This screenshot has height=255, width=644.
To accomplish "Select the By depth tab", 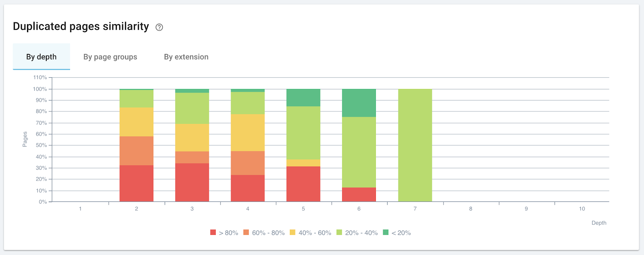I will [x=41, y=57].
